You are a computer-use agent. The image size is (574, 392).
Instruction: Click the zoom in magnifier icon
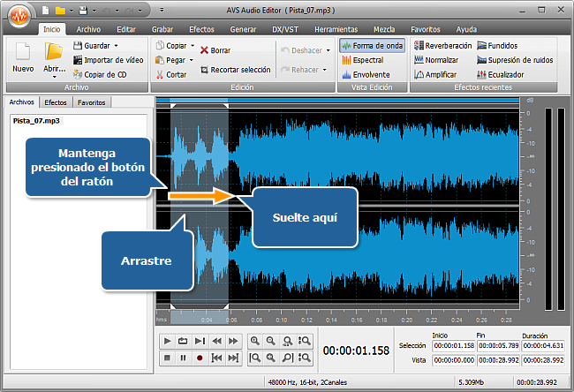pos(255,341)
